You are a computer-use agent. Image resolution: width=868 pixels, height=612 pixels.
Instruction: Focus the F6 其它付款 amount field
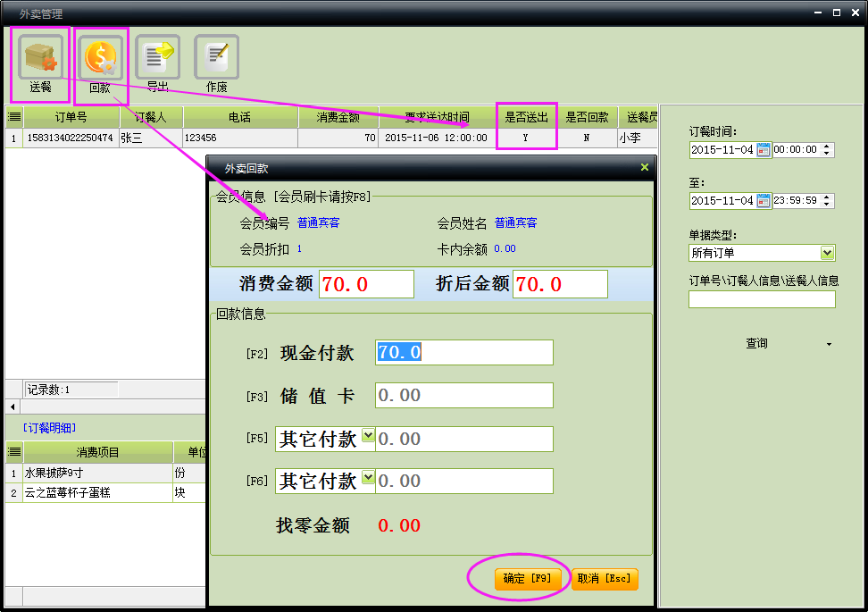[463, 482]
